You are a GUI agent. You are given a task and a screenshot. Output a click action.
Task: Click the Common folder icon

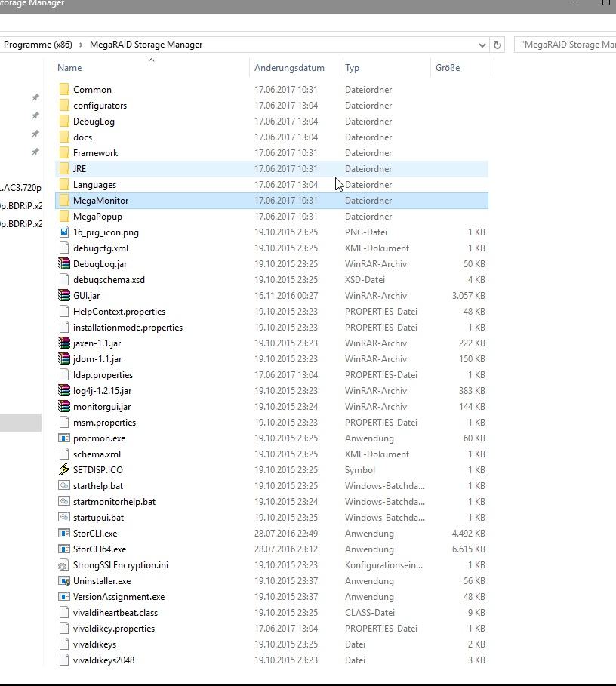(64, 90)
